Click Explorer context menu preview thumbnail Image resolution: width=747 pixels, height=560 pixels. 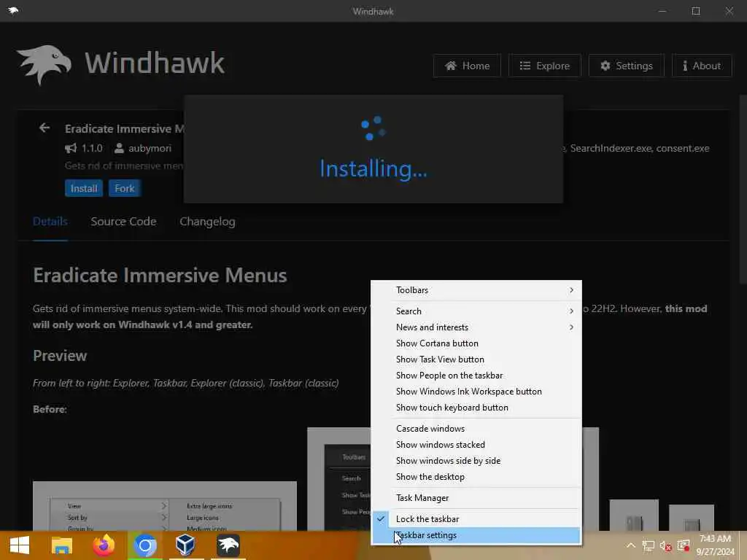(165, 506)
